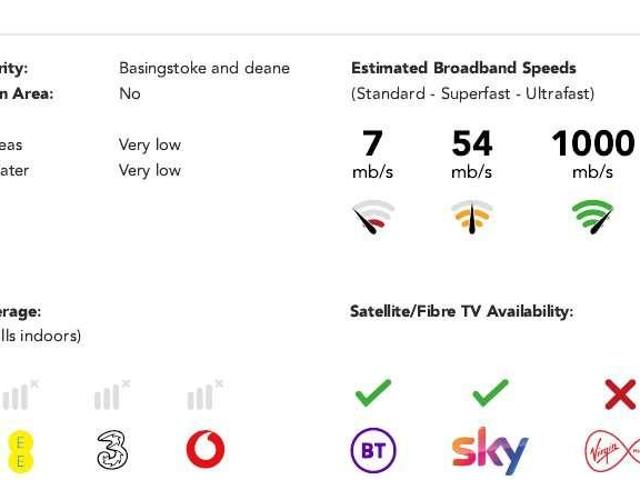Click the orange superfast speed gauge icon

point(472,217)
